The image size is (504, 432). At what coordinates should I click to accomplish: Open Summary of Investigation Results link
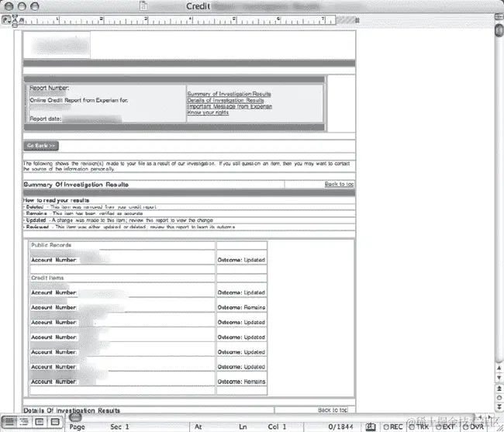click(x=229, y=94)
